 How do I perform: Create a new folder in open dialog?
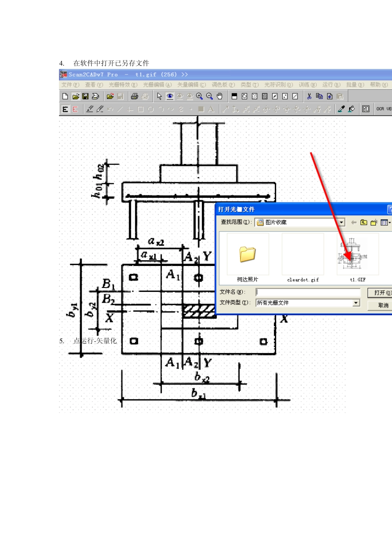point(374,222)
